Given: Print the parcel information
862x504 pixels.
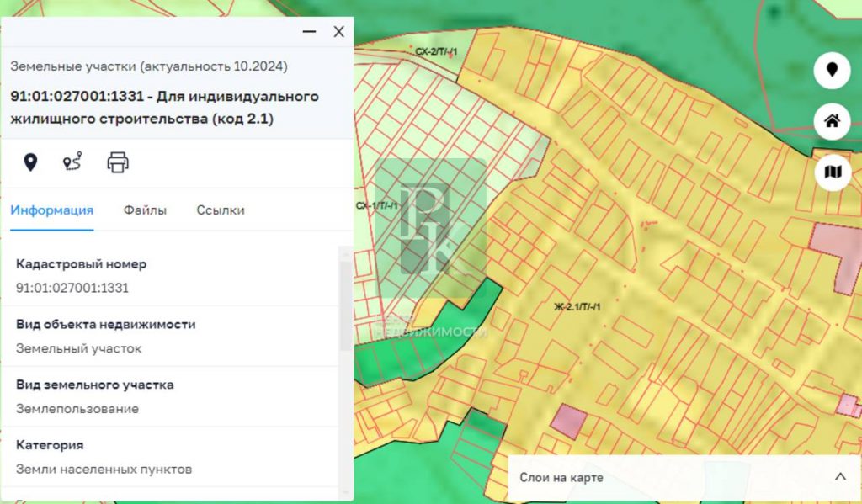Looking at the screenshot, I should [118, 162].
